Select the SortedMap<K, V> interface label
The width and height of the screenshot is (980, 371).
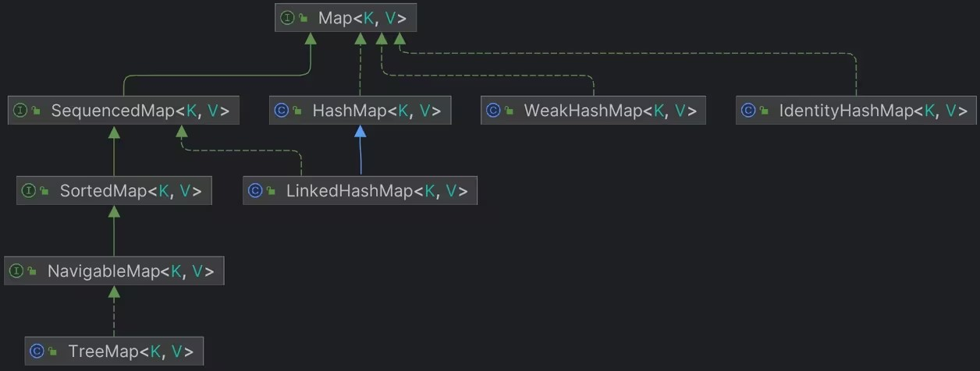130,191
